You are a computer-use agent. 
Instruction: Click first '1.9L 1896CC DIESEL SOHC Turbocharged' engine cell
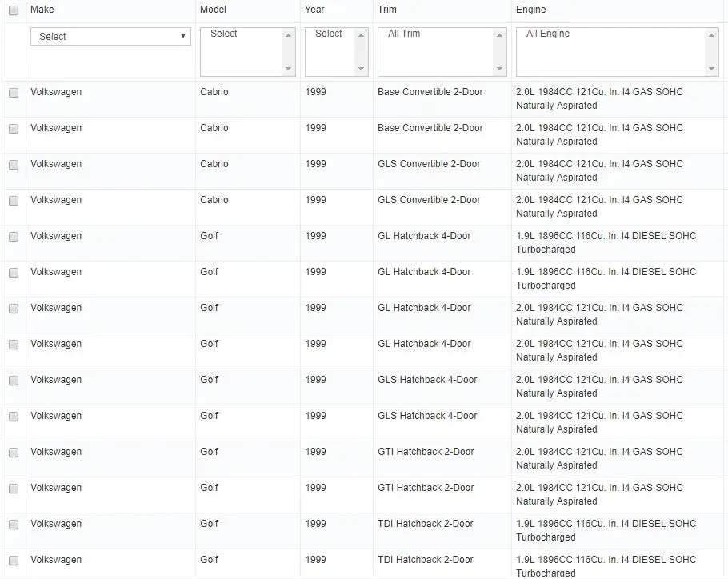tap(606, 242)
